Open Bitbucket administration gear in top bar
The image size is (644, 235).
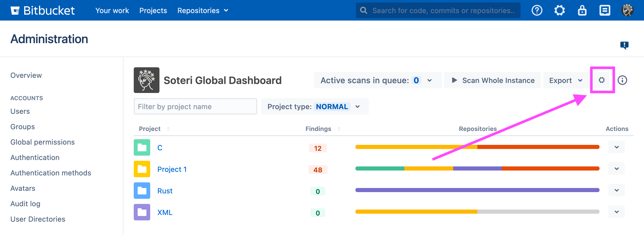pyautogui.click(x=559, y=11)
